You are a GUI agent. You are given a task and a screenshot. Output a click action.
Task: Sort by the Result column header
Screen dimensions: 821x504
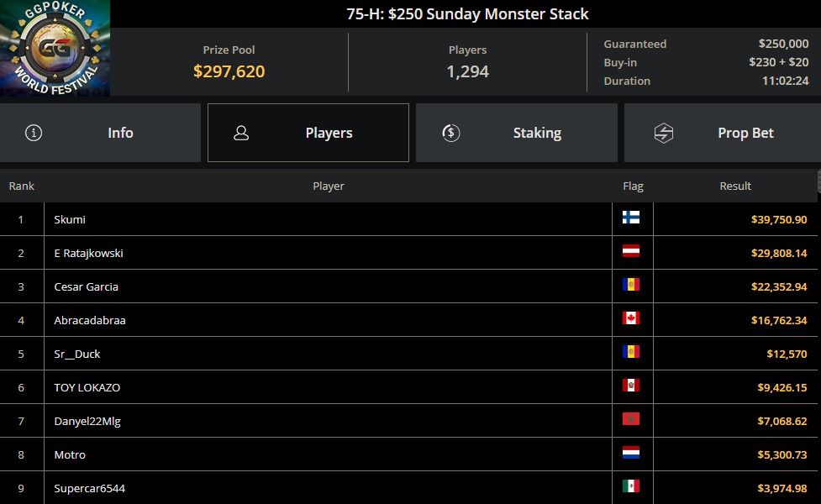735,186
